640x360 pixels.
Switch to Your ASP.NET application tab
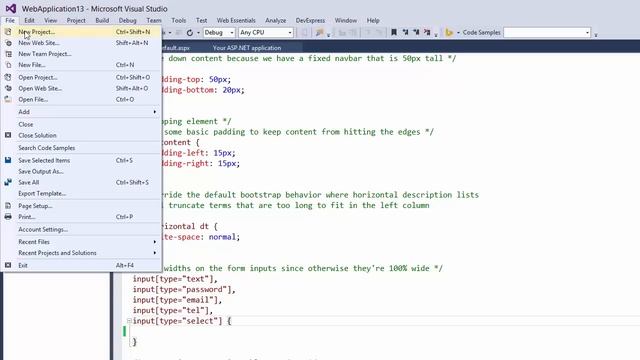(247, 48)
